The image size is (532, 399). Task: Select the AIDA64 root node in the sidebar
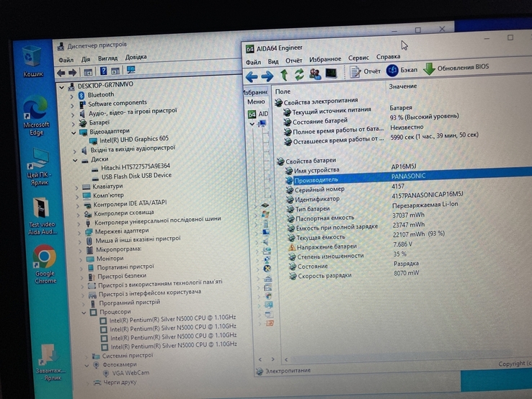[x=258, y=114]
